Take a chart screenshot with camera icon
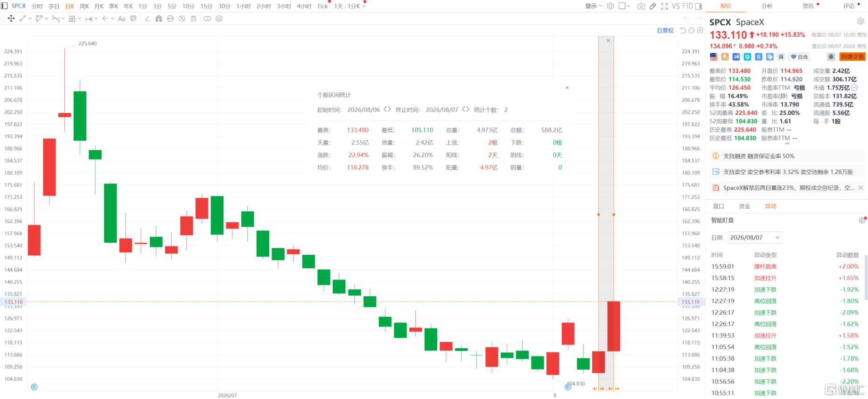This screenshot has height=399, width=868. point(641,6)
